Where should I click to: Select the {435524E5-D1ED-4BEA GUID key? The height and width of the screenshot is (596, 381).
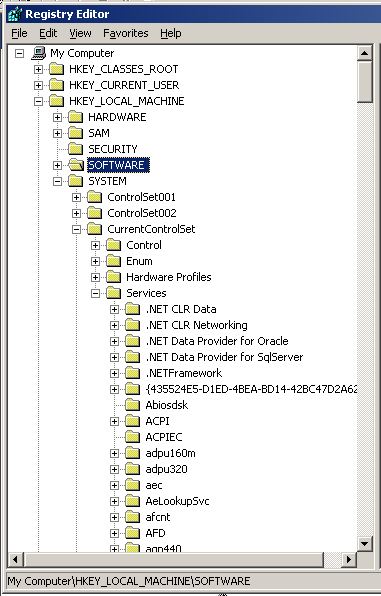pyautogui.click(x=251, y=389)
